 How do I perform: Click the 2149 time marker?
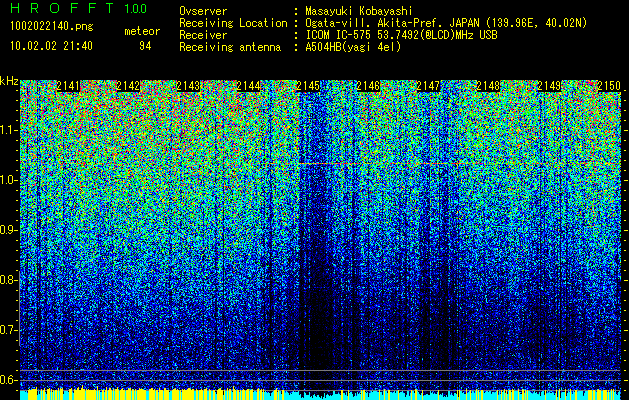point(549,86)
